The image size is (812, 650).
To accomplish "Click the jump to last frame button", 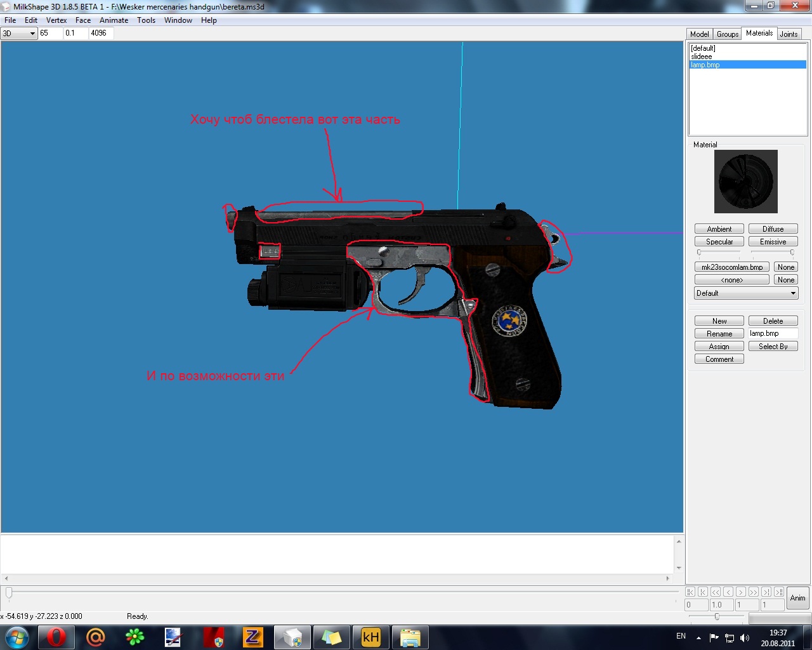I will point(779,592).
